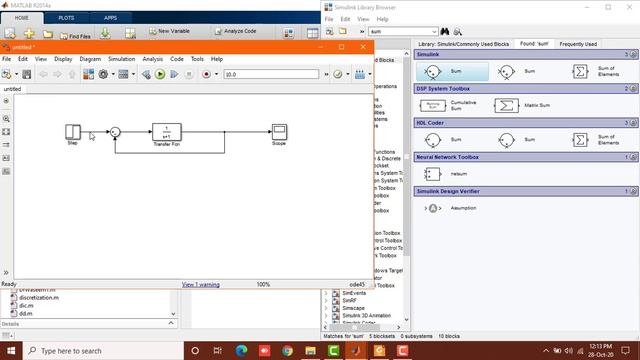This screenshot has height=360, width=640.
Task: Select the Assumption block in Design Verifier
Action: click(x=451, y=208)
